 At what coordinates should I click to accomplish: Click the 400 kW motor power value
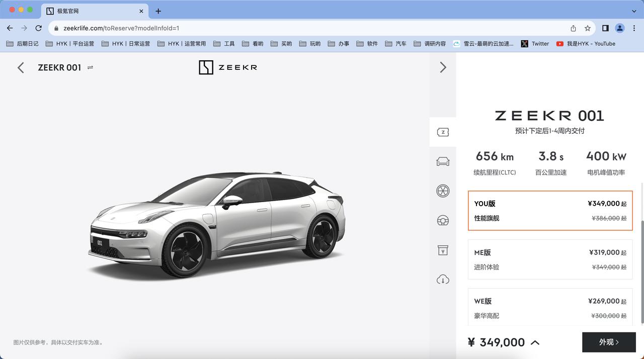tap(606, 156)
